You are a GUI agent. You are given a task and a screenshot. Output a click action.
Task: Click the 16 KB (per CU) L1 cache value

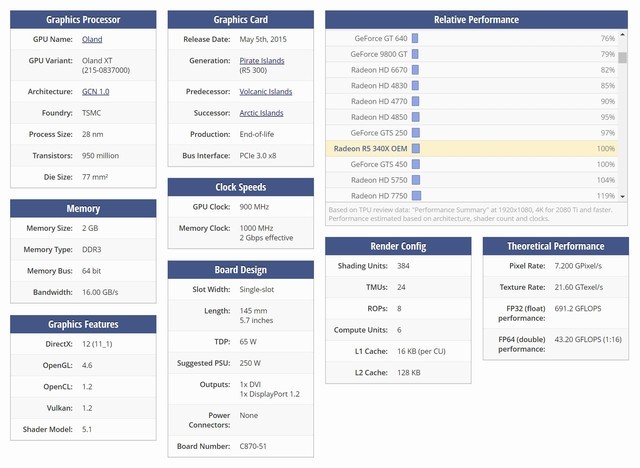pyautogui.click(x=421, y=351)
